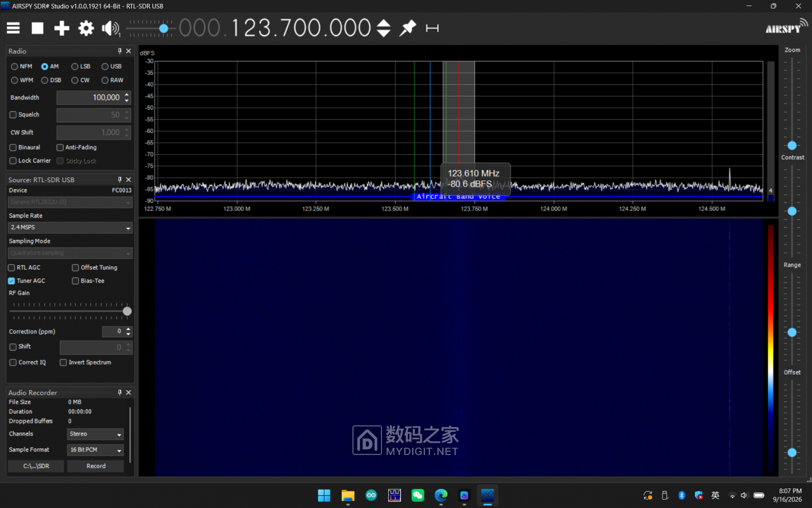Close the Radio panel
This screenshot has height=508, width=812.
(129, 51)
